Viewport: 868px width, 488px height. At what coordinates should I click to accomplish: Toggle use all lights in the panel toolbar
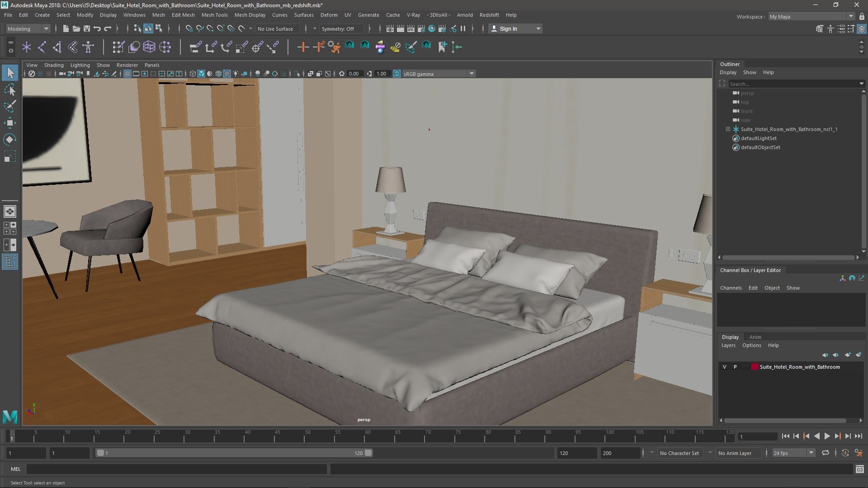(236, 74)
